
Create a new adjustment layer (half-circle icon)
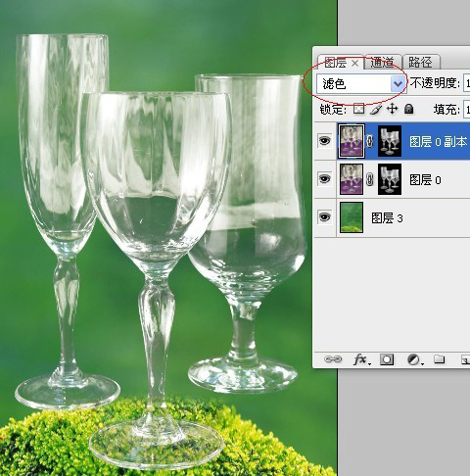point(415,359)
